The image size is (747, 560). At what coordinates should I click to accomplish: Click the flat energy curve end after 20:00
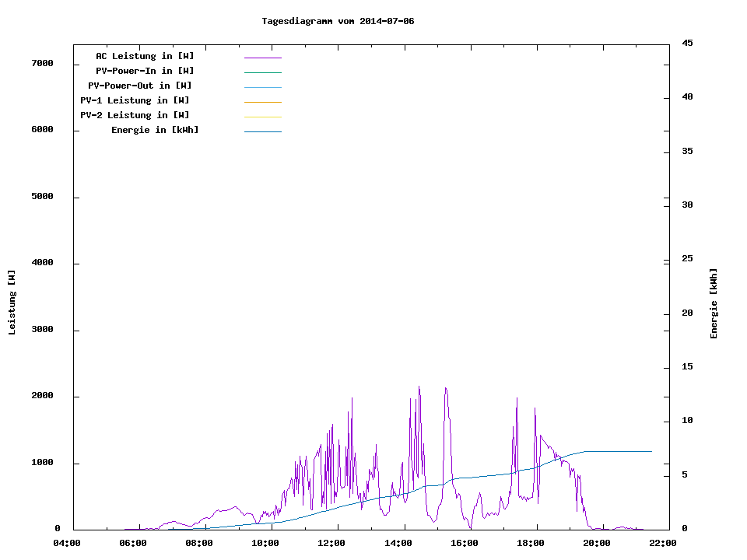(622, 451)
